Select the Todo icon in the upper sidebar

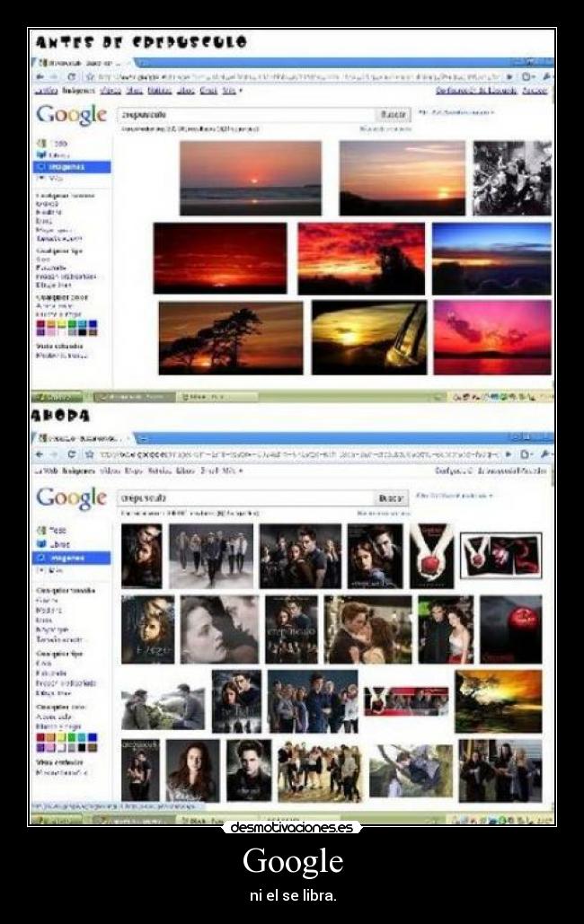40,143
